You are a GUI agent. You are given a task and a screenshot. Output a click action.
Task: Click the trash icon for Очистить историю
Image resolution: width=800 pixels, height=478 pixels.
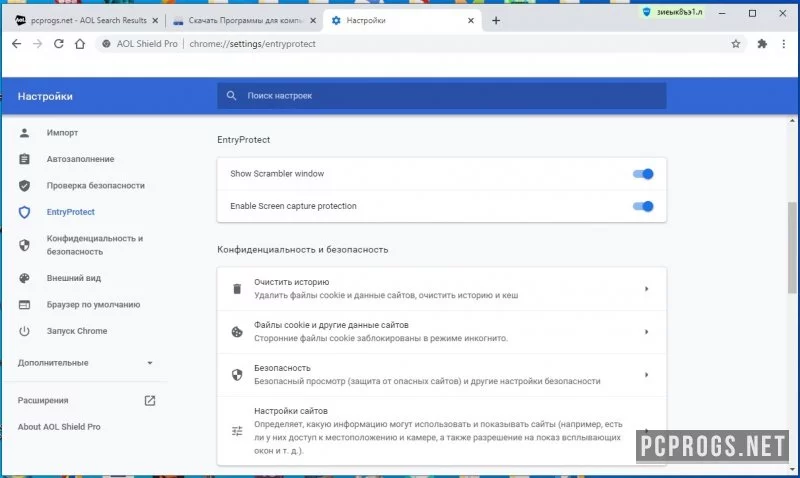pyautogui.click(x=237, y=289)
